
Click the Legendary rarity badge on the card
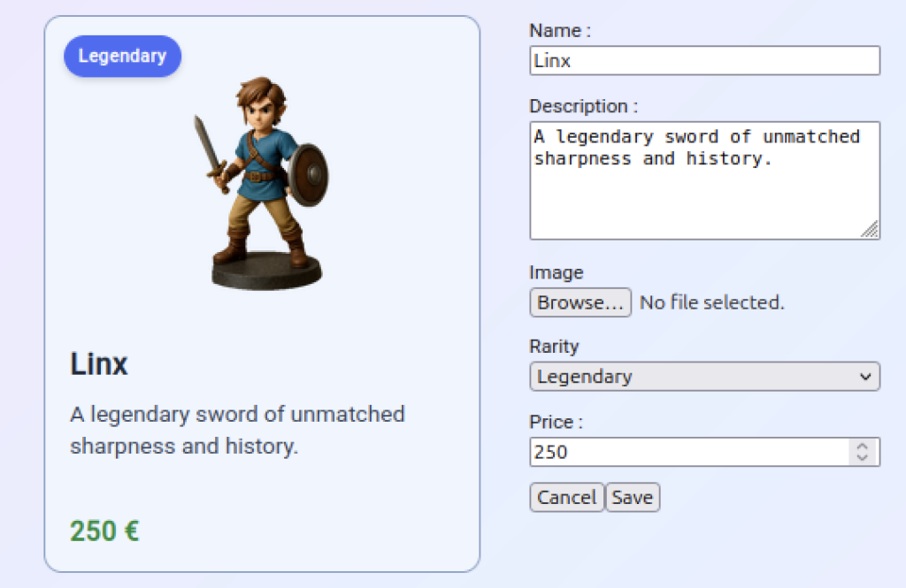[x=122, y=57]
